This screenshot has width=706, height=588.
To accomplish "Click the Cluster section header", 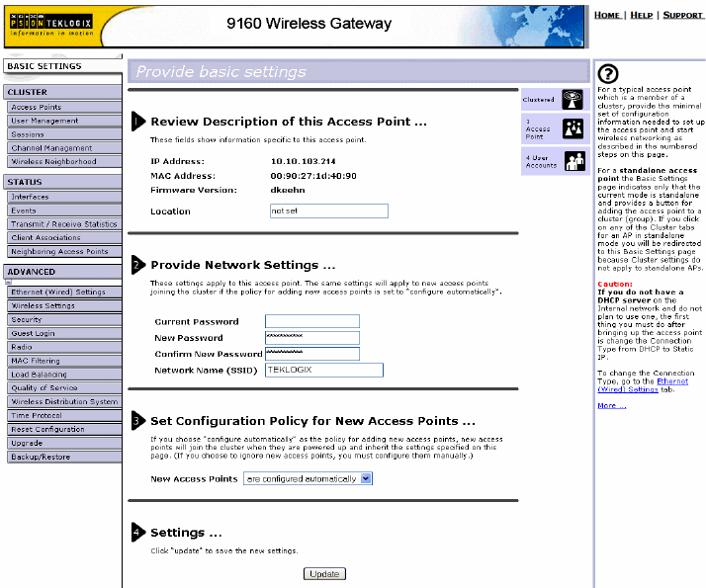I will 62,92.
